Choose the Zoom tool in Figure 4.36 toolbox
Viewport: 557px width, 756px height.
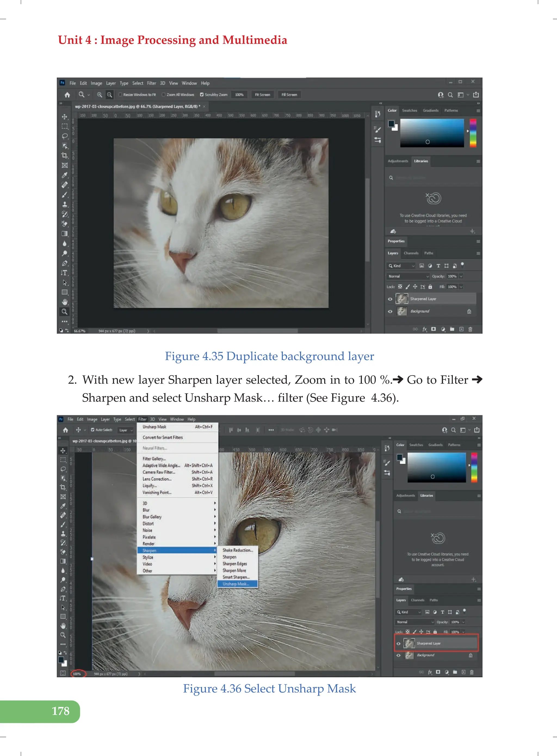(63, 635)
